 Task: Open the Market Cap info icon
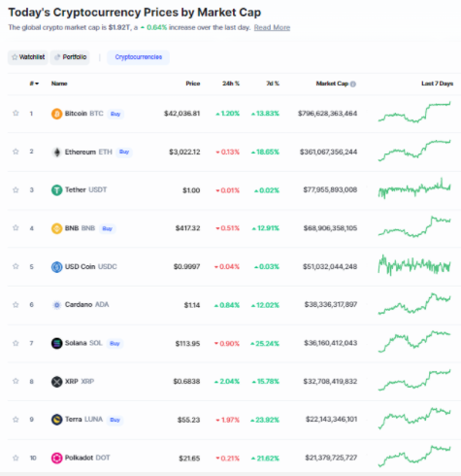pos(353,84)
